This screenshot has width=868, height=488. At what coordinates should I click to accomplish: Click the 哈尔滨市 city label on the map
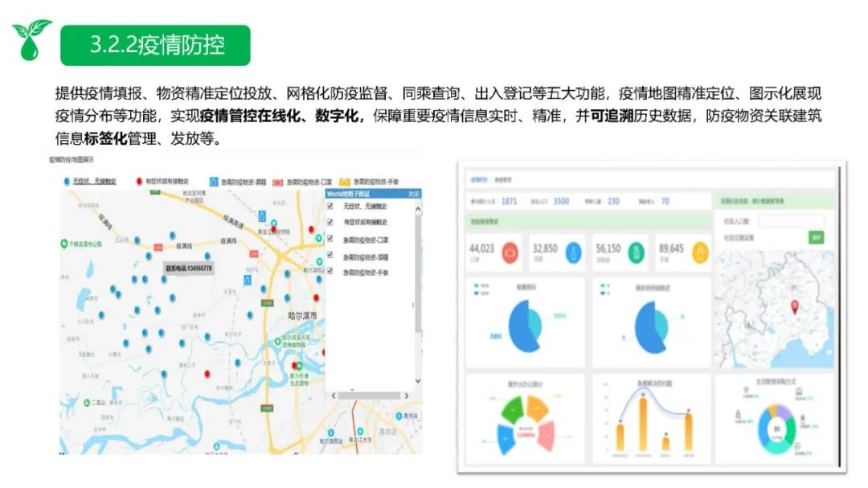(x=302, y=316)
